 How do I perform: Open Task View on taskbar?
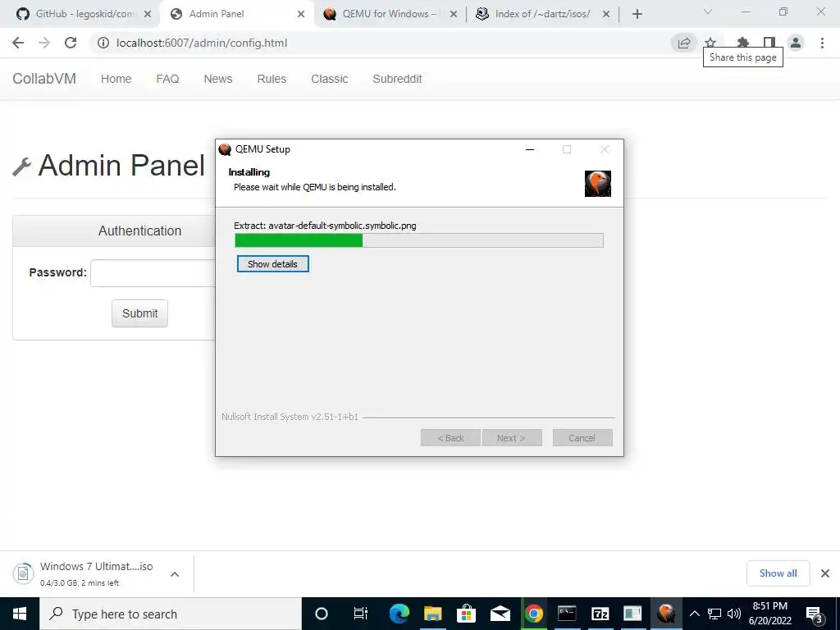tap(361, 614)
